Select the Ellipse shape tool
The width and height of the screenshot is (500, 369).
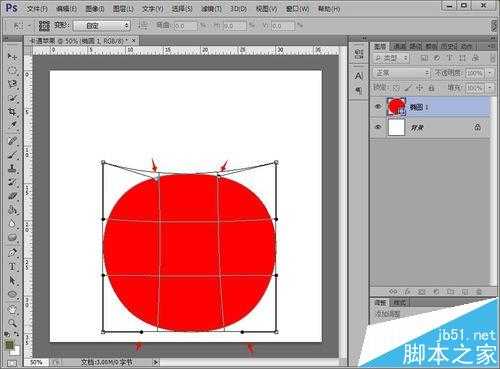(x=12, y=294)
